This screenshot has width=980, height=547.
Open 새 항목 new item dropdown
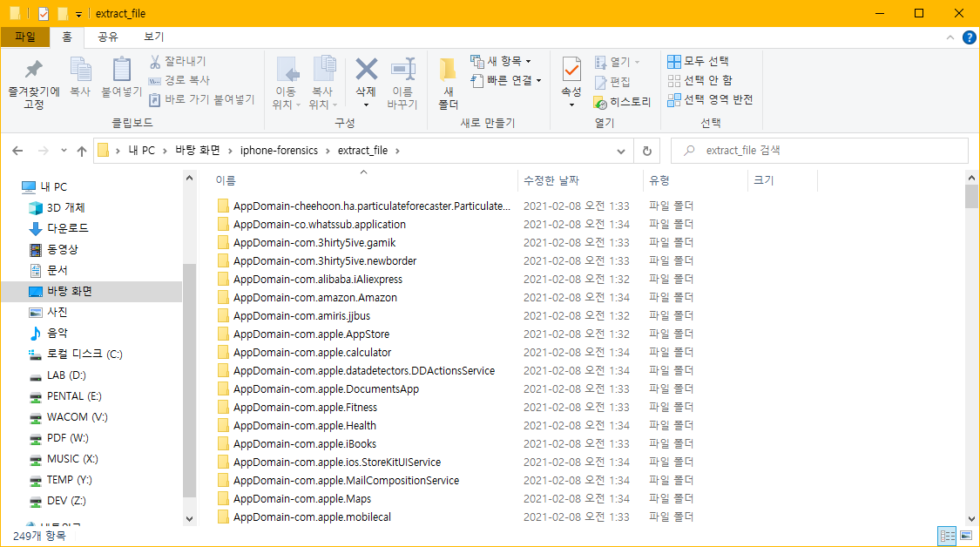tap(501, 61)
